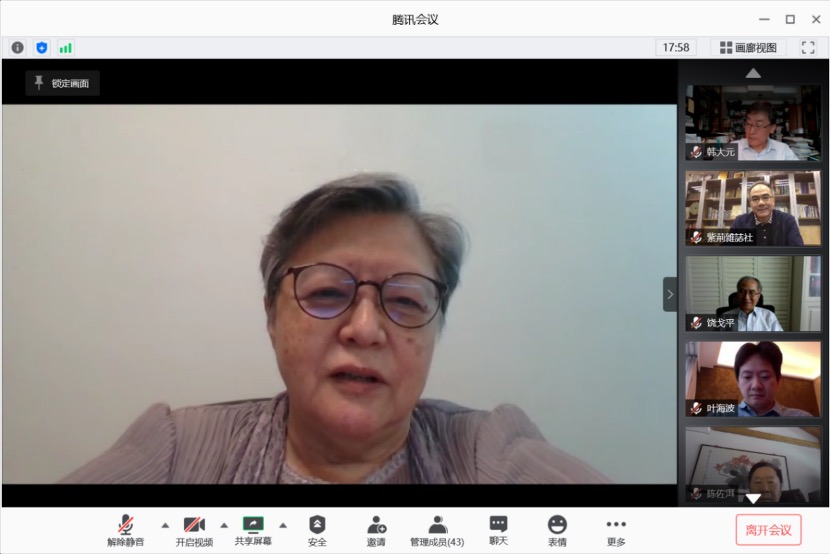Open the Chat (聊天) panel
Screen dimensions: 830x554
498,530
